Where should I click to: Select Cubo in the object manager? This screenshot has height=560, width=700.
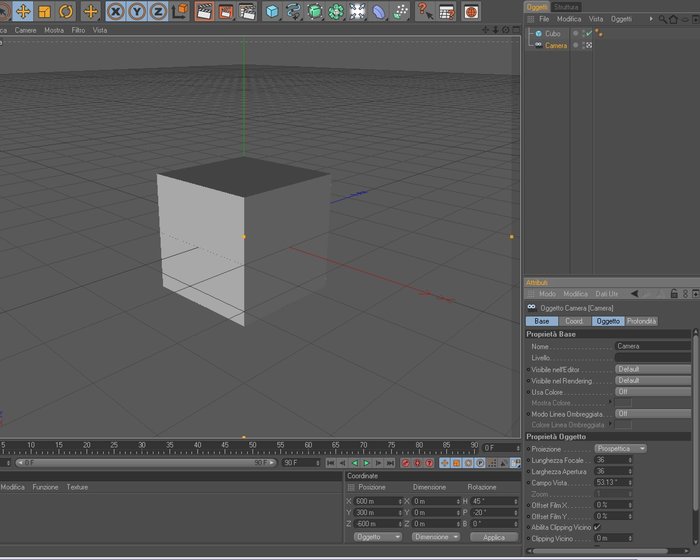coord(552,33)
